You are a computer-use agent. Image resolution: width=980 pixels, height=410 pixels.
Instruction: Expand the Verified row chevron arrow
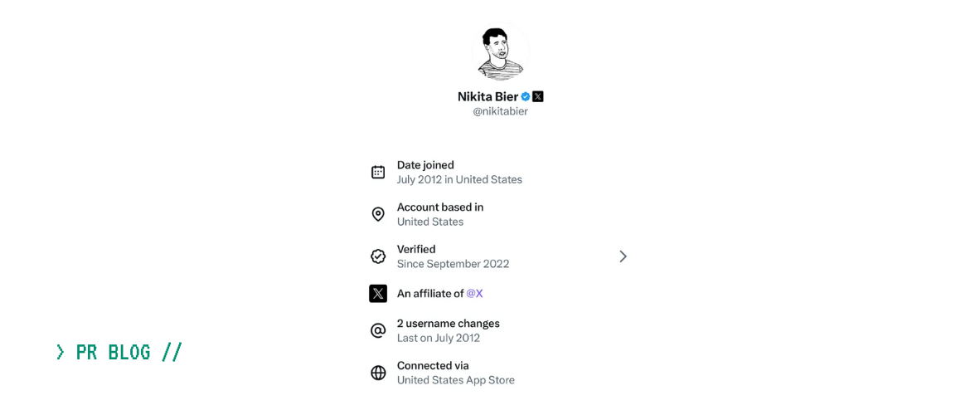click(623, 256)
